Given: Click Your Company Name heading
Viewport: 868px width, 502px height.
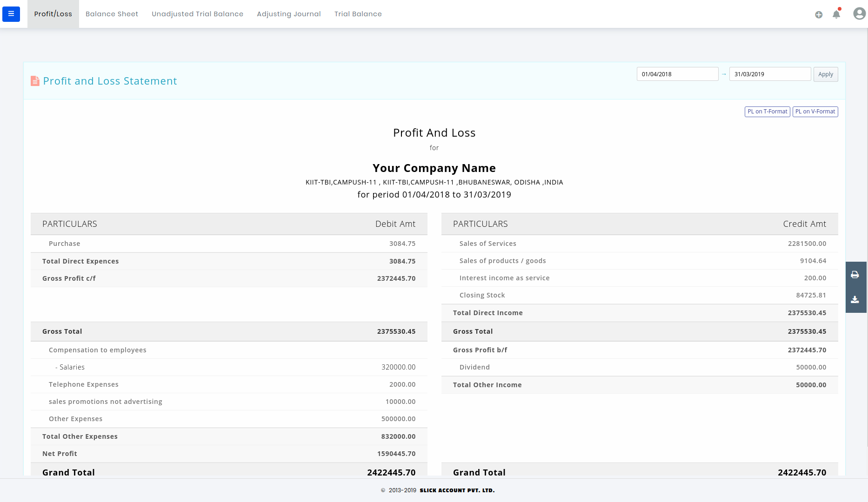Looking at the screenshot, I should 434,168.
